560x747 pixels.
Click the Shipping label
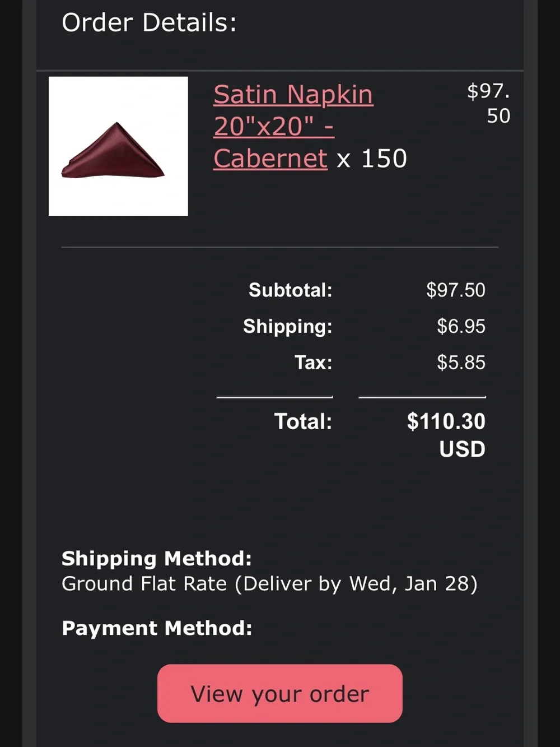point(287,326)
